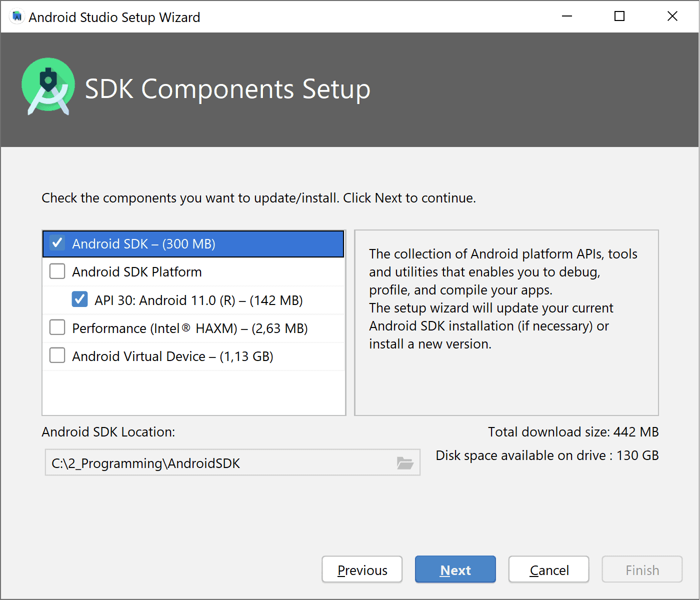Continue with the Next button
The width and height of the screenshot is (700, 600).
coord(455,569)
